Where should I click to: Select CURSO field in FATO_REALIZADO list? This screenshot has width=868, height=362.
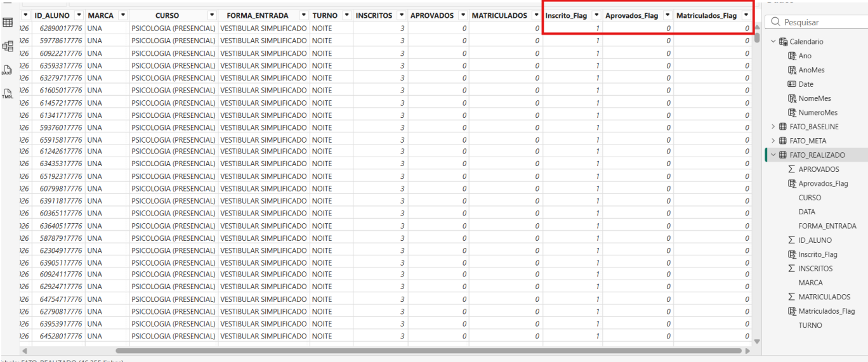pos(810,198)
